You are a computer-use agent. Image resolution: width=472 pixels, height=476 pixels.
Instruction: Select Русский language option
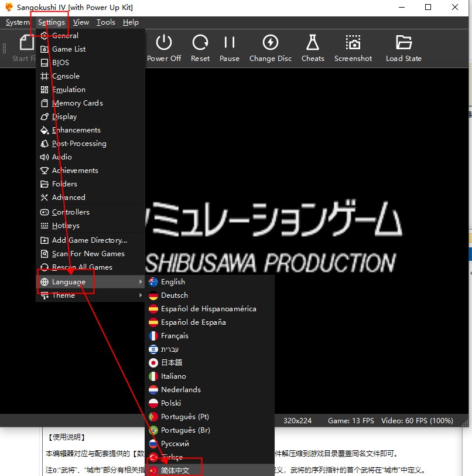click(210, 444)
